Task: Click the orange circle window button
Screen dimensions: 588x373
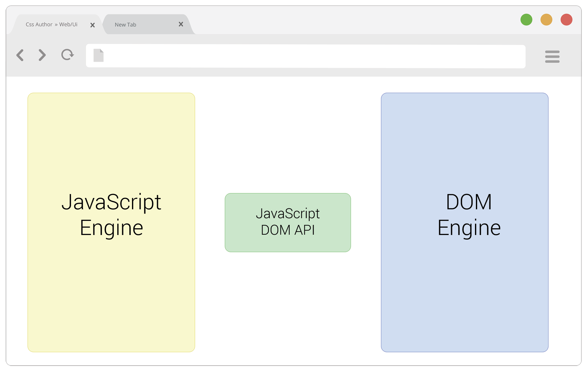Action: pyautogui.click(x=546, y=20)
